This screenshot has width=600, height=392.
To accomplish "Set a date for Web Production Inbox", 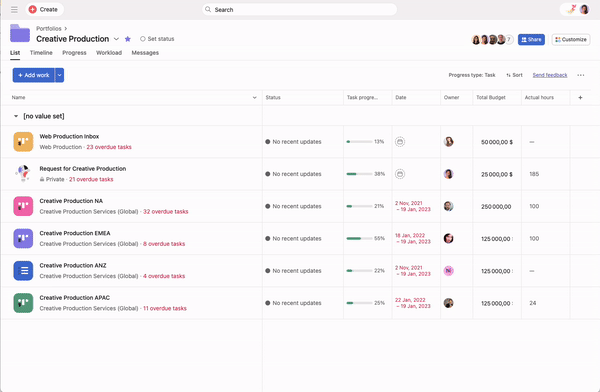I will [400, 142].
